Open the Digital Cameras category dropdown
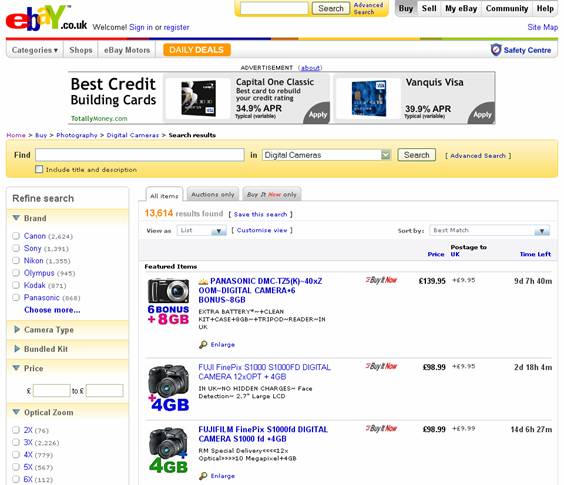This screenshot has height=485, width=564. (326, 155)
